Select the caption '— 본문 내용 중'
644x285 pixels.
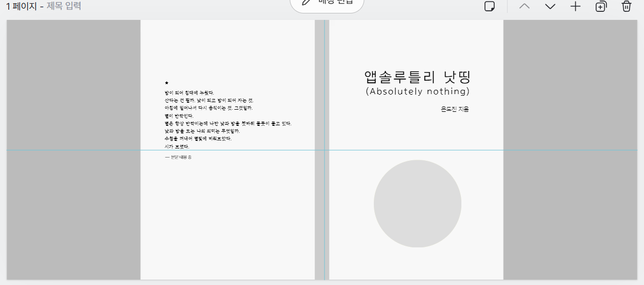click(x=178, y=158)
